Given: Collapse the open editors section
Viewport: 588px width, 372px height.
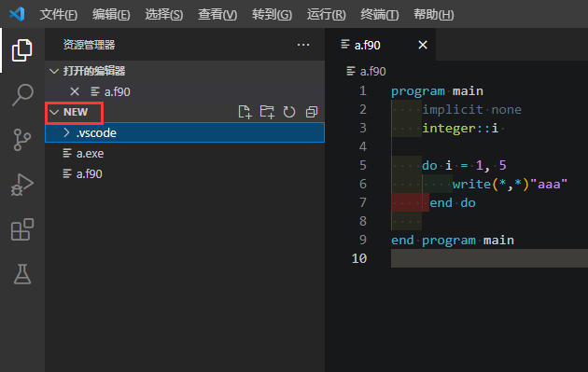Looking at the screenshot, I should (54, 71).
